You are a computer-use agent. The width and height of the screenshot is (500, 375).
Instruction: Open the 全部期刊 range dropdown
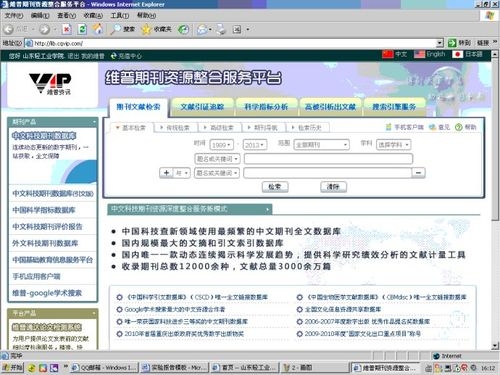click(x=322, y=145)
